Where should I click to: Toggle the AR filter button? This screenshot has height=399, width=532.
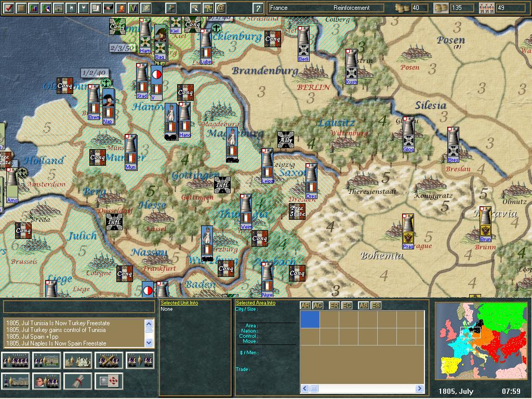click(x=305, y=305)
